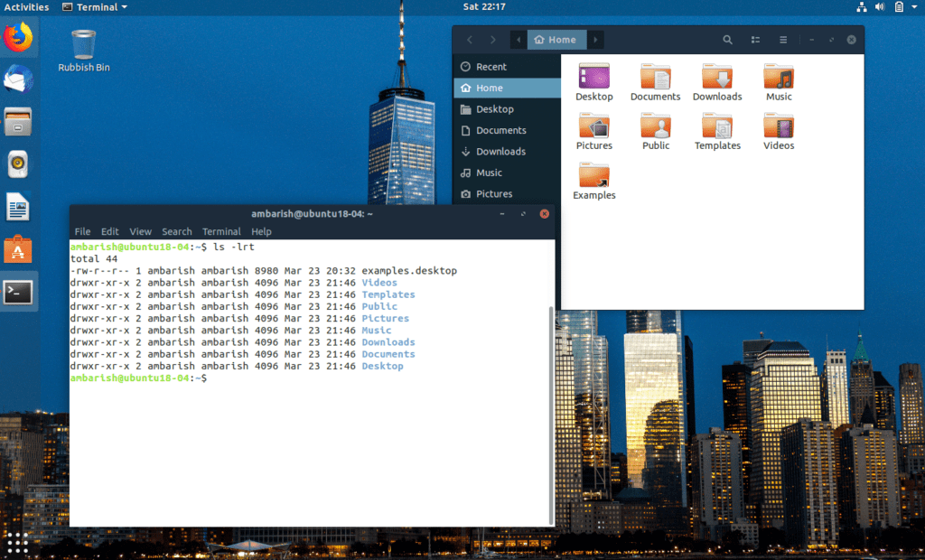
Task: Open the Templates folder icon
Action: 717,131
